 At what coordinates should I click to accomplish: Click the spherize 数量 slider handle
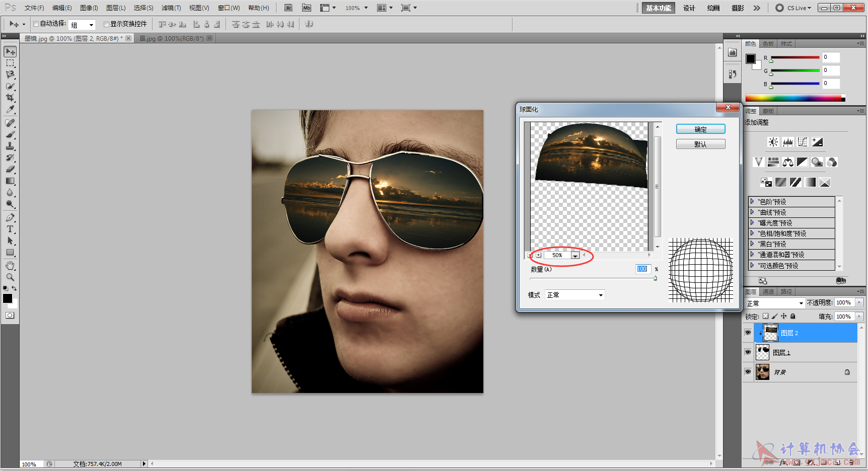click(x=655, y=278)
